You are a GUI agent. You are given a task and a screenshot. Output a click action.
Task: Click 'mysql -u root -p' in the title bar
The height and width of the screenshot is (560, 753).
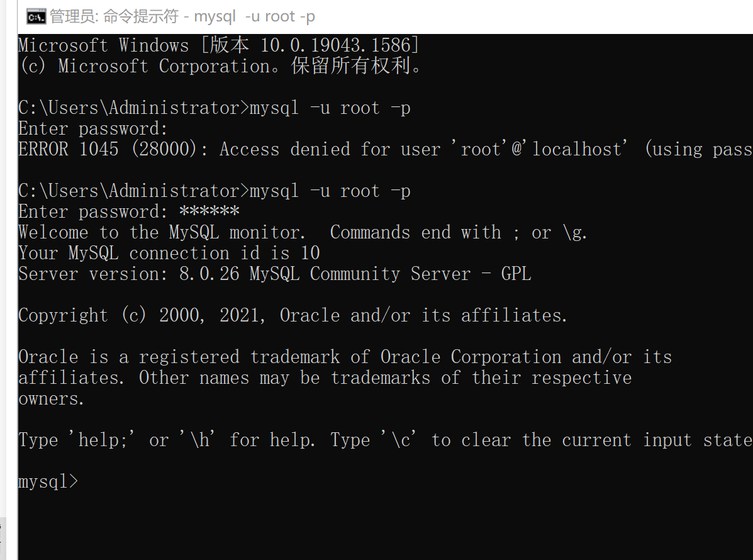coord(254,17)
